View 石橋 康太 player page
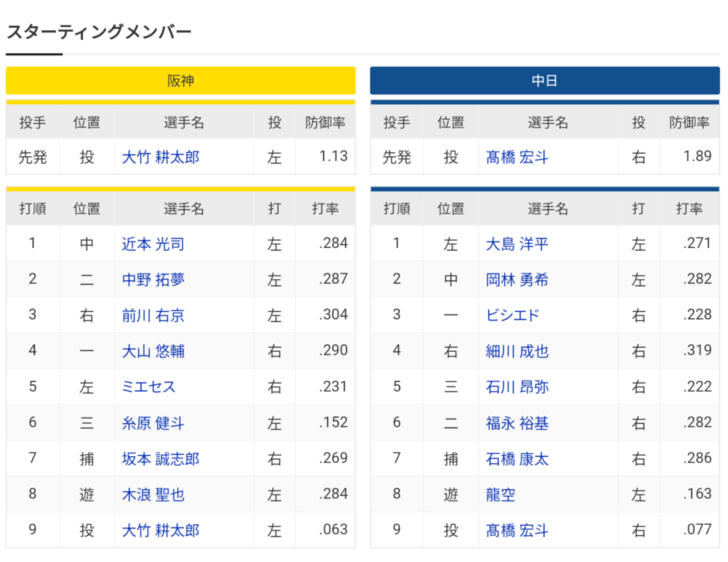This screenshot has width=728, height=562. pos(517,459)
